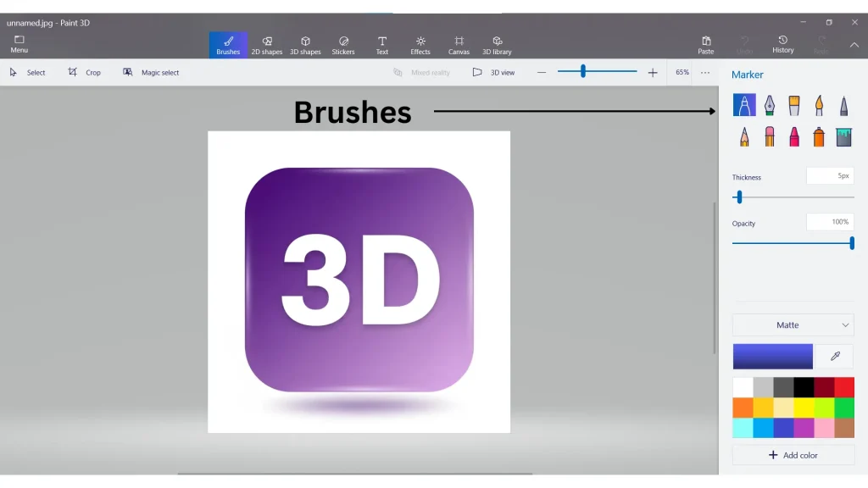Screen dimensions: 868x488
Task: Select the Pencil tool
Action: coord(743,136)
